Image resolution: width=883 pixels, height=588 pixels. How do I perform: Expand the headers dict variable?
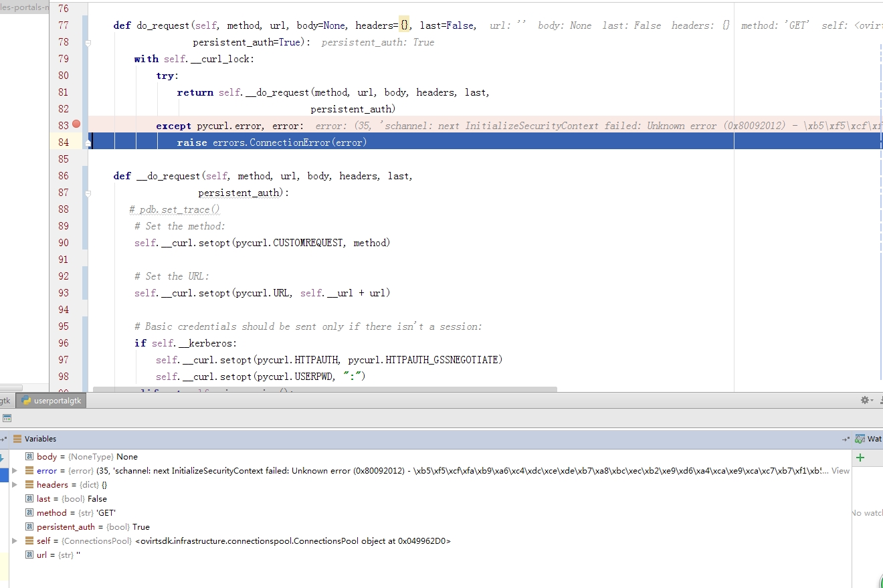pyautogui.click(x=15, y=485)
